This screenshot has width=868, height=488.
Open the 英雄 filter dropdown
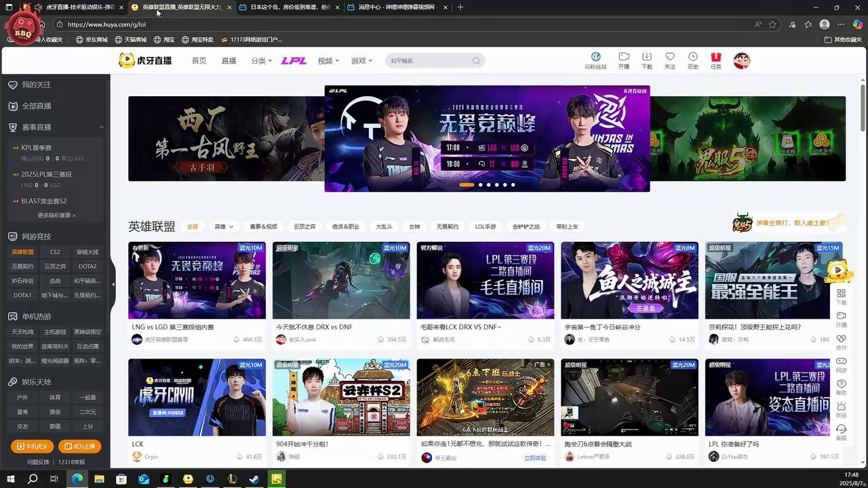click(224, 226)
